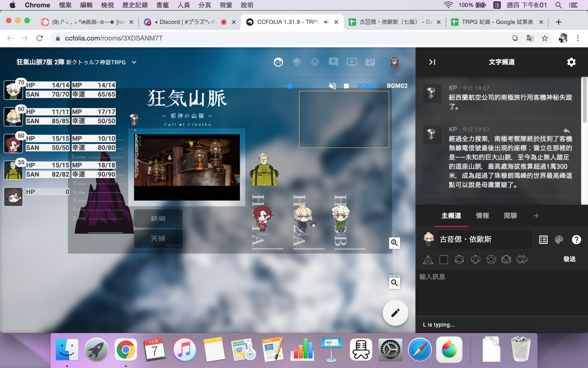Add a new chat tab
This screenshot has width=588, height=368.
coord(536,216)
